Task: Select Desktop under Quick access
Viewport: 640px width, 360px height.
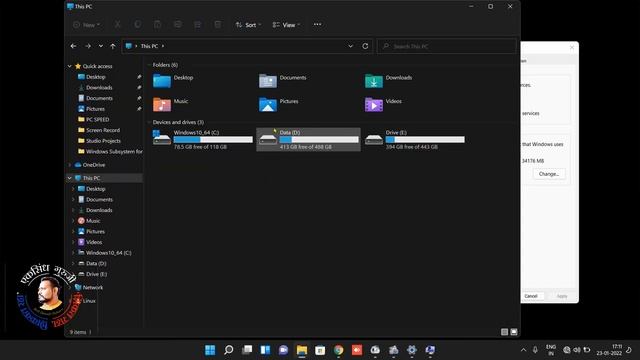Action: [x=96, y=77]
